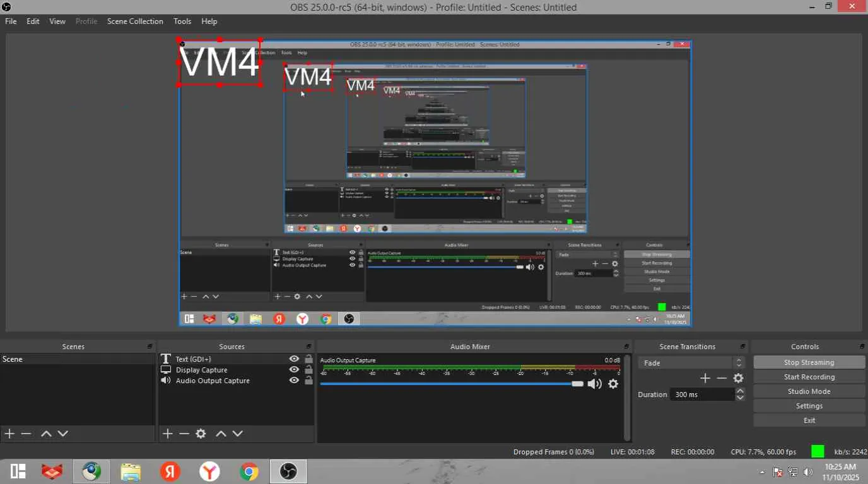Increase transition duration with the up arrow
Viewport: 868px width, 484px height.
point(741,391)
